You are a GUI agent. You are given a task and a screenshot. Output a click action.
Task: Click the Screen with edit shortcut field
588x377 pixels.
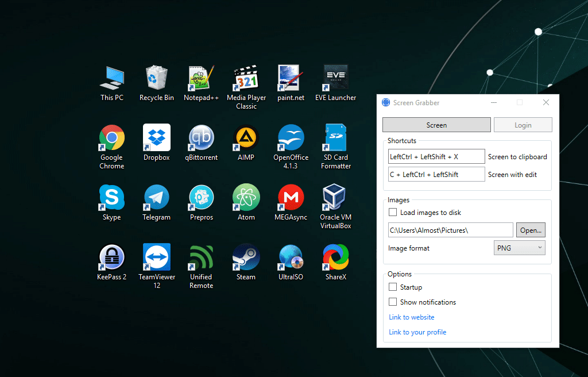pyautogui.click(x=436, y=174)
